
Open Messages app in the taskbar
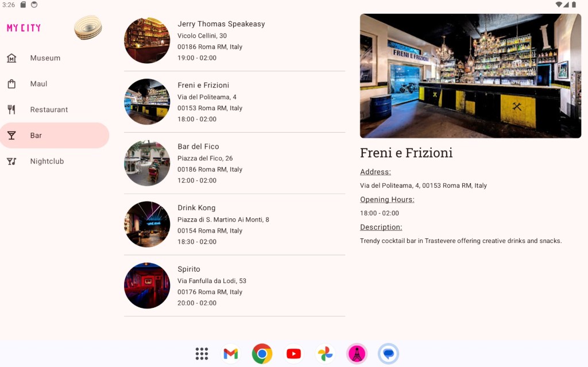[388, 354]
